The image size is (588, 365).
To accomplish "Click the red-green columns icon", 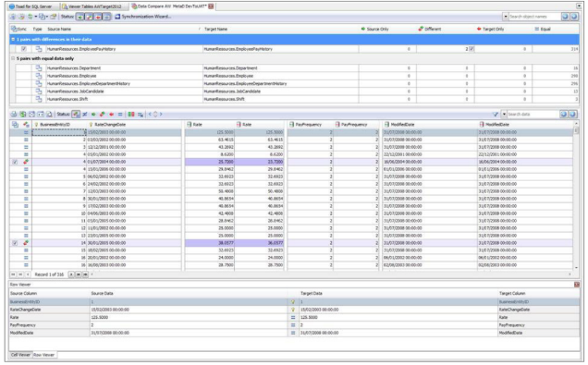I will 131,115.
